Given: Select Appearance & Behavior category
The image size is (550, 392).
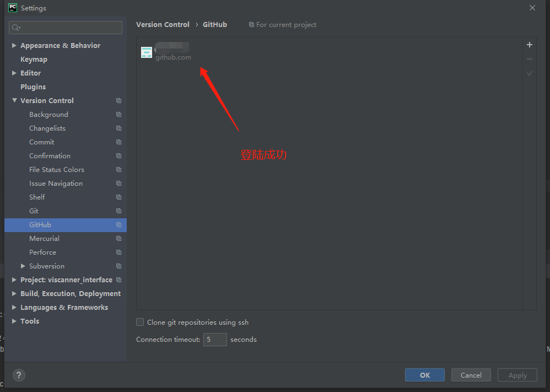Looking at the screenshot, I should click(x=60, y=45).
